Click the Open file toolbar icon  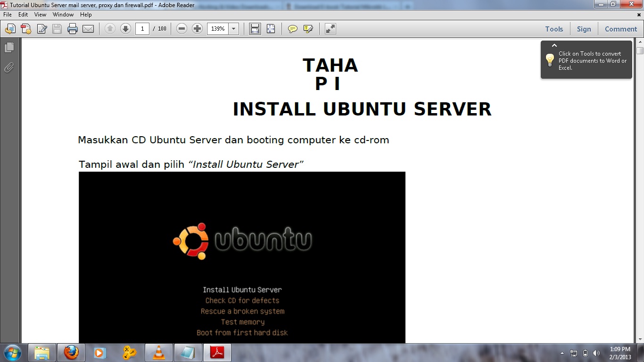10,29
